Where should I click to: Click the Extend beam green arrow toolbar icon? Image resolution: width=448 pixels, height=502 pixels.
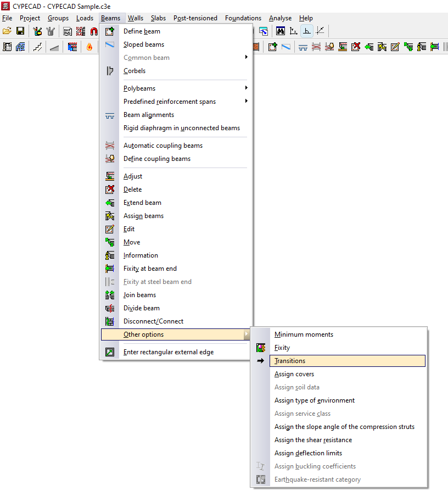369,47
